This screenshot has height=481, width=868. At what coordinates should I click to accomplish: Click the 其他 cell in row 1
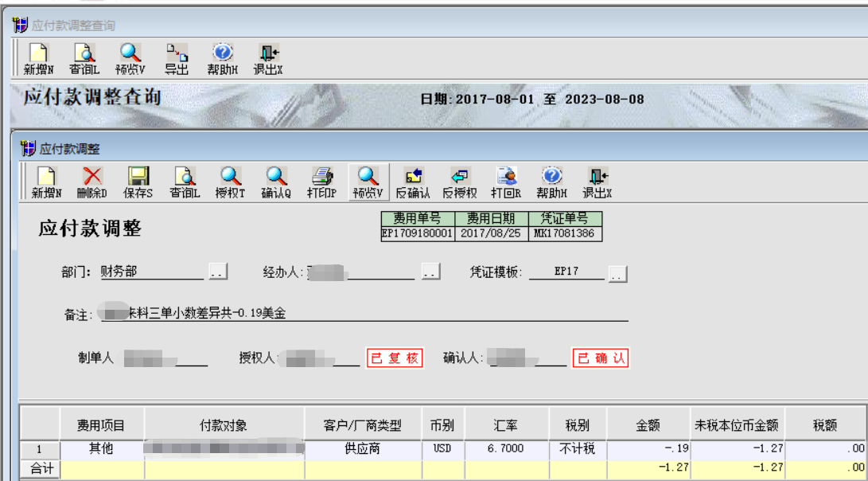pyautogui.click(x=102, y=450)
